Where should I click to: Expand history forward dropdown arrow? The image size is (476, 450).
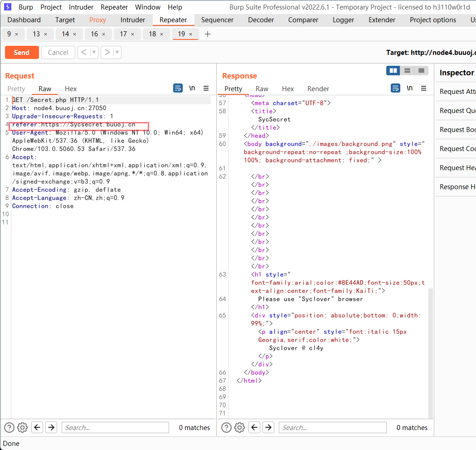117,53
